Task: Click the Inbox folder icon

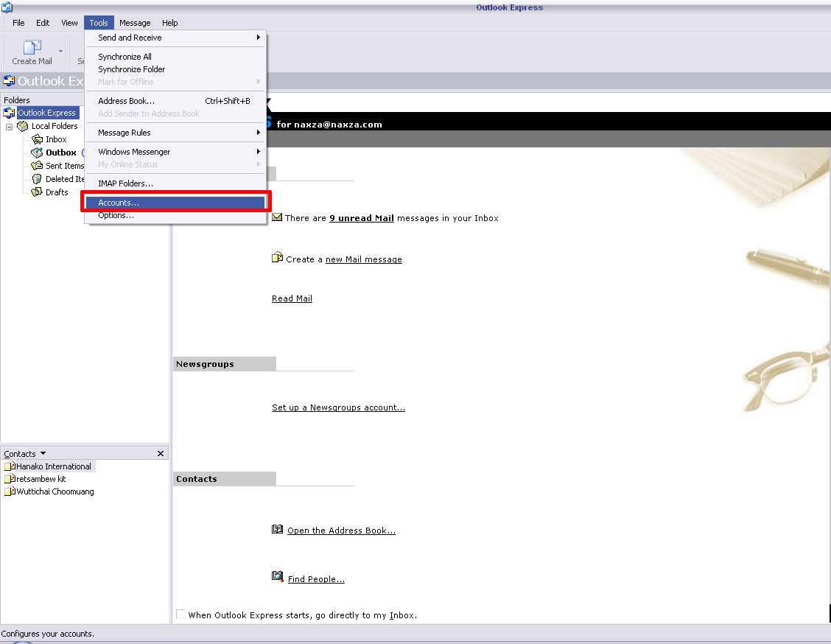Action: [37, 139]
